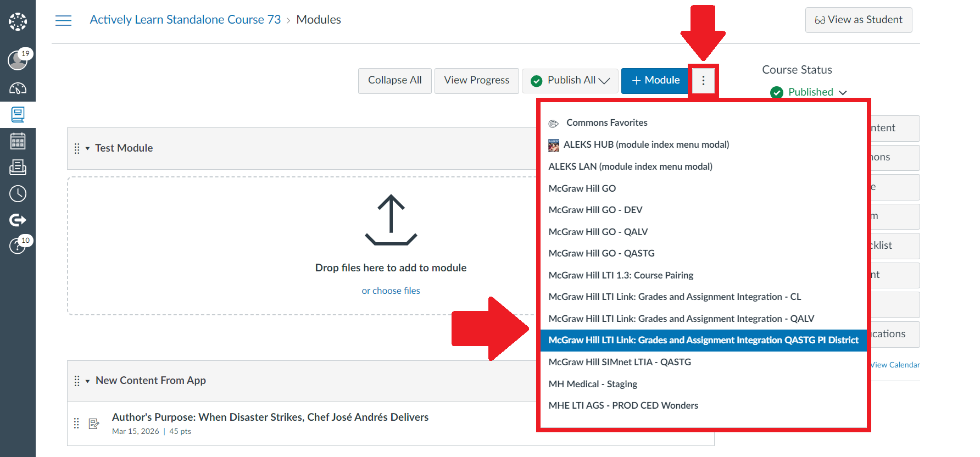Viewport: 980px width, 457px height.
Task: Collapse the New Content From App triangle
Action: point(87,381)
